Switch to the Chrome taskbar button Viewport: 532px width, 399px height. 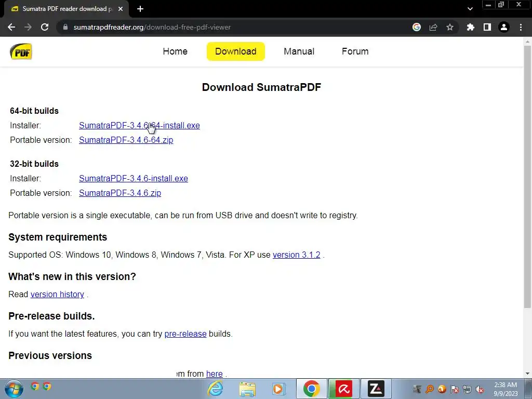click(312, 389)
